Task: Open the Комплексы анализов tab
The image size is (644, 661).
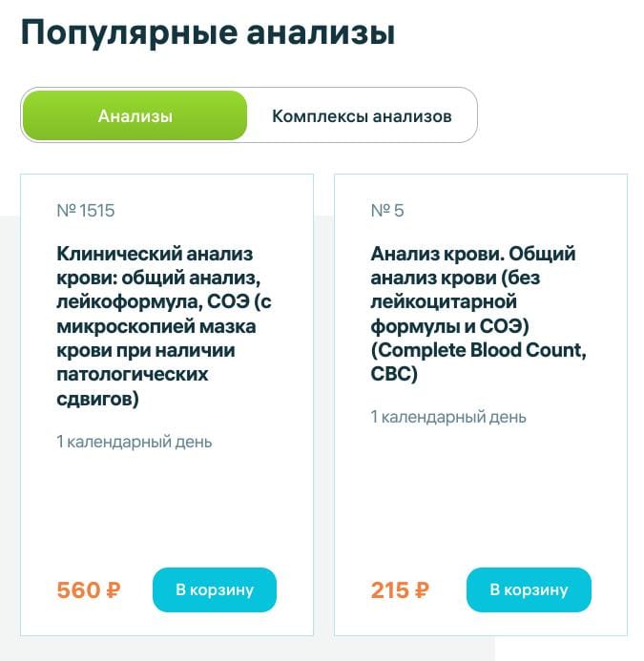Action: tap(362, 116)
